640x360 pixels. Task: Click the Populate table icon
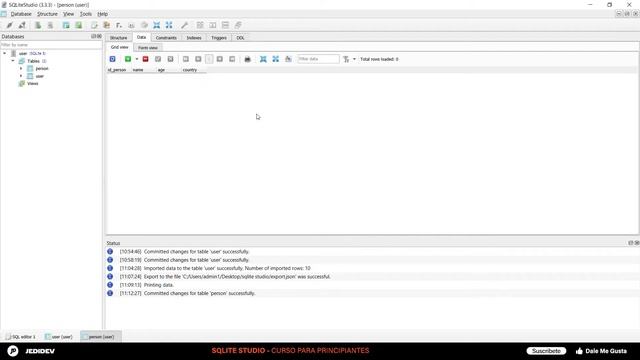(x=289, y=59)
